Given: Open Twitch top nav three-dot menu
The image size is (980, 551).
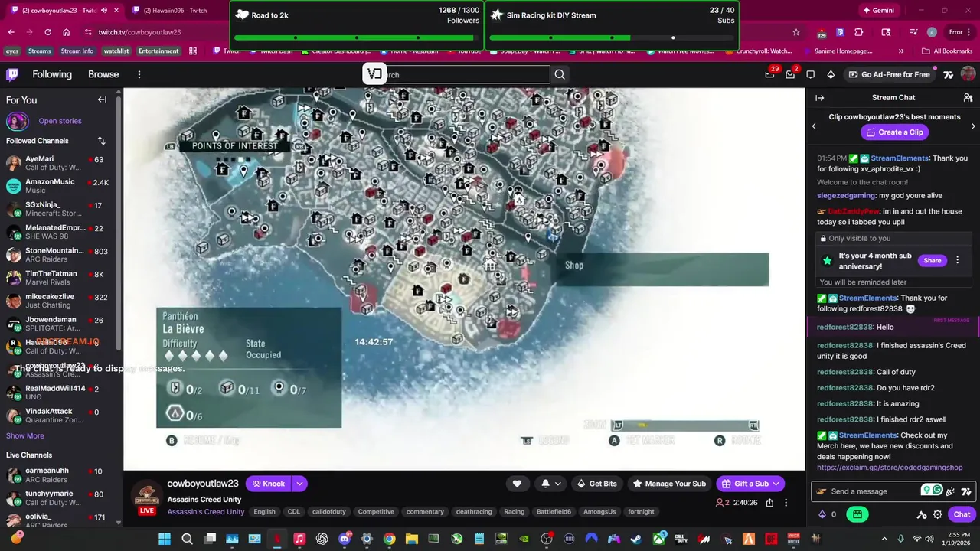Looking at the screenshot, I should pos(139,74).
